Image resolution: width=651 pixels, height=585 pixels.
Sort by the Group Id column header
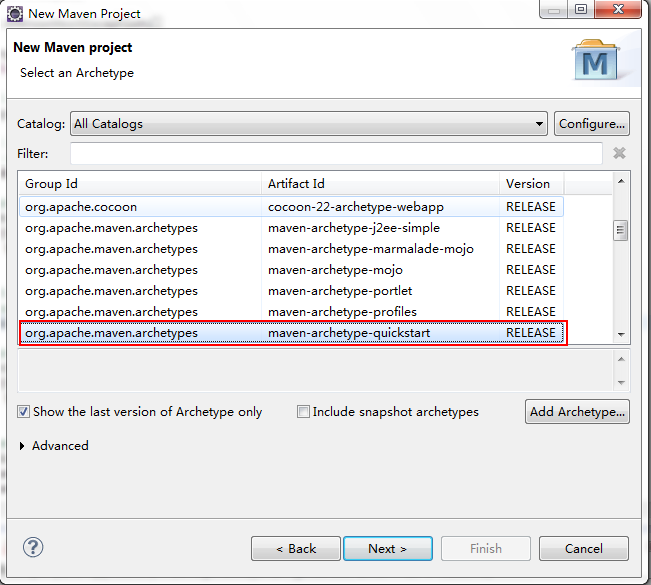pos(140,184)
